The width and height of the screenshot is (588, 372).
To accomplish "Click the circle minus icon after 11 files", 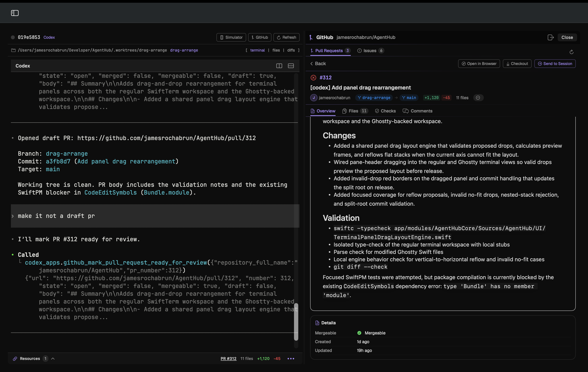I will (478, 98).
